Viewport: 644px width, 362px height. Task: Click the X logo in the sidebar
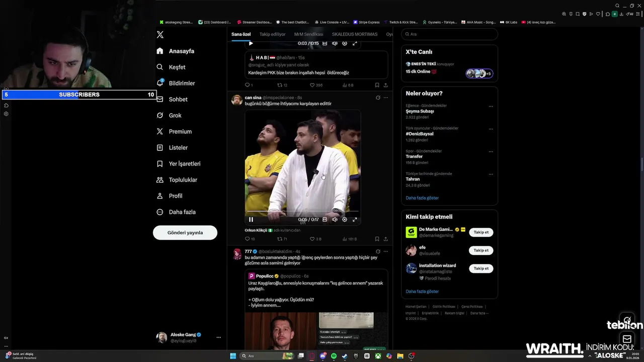pyautogui.click(x=160, y=35)
